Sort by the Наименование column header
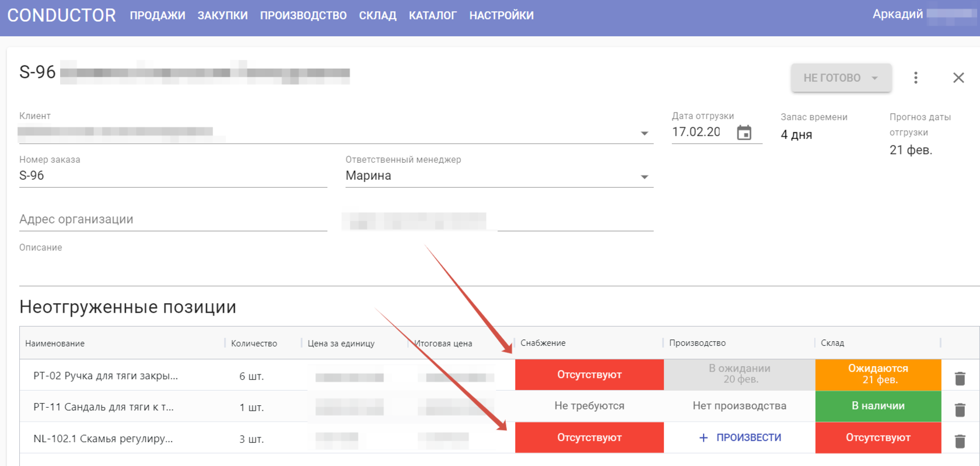Image resolution: width=980 pixels, height=466 pixels. [55, 344]
